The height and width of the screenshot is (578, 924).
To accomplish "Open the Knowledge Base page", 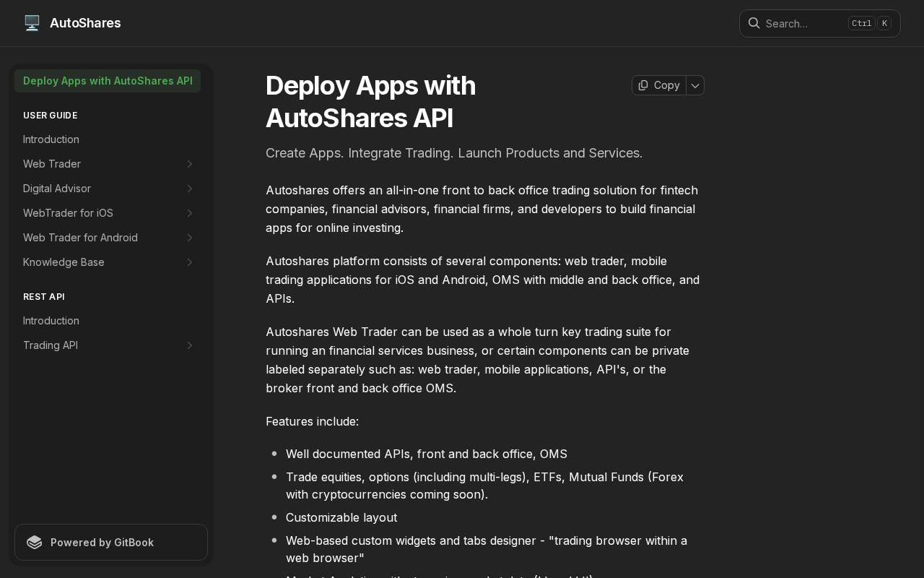I will click(64, 262).
